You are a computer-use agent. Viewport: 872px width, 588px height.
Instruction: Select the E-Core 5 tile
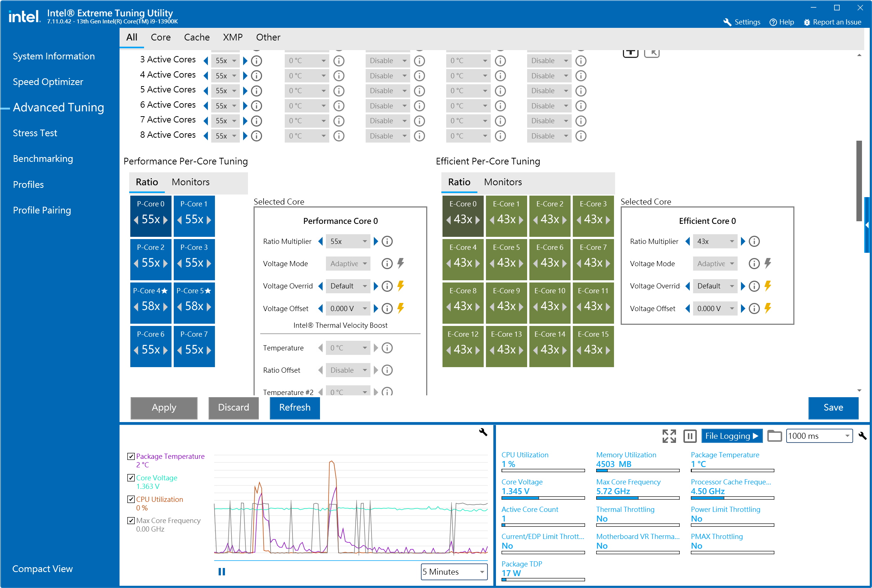(506, 259)
